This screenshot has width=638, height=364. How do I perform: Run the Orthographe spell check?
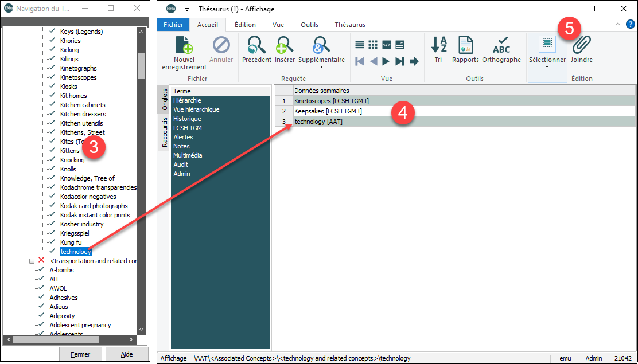pyautogui.click(x=501, y=49)
